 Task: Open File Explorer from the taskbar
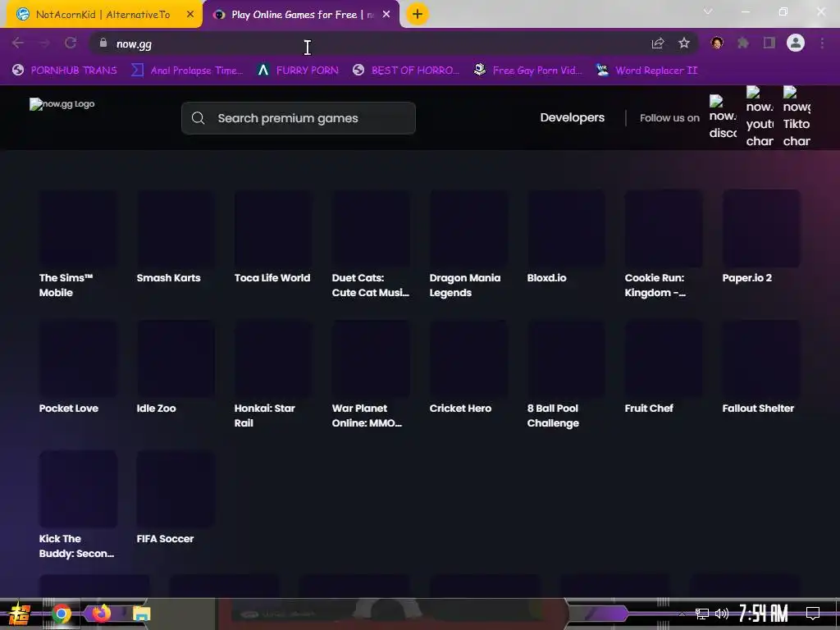pyautogui.click(x=141, y=614)
